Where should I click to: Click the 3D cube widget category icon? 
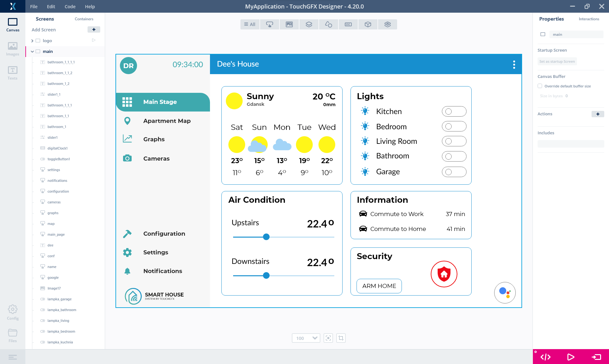368,24
